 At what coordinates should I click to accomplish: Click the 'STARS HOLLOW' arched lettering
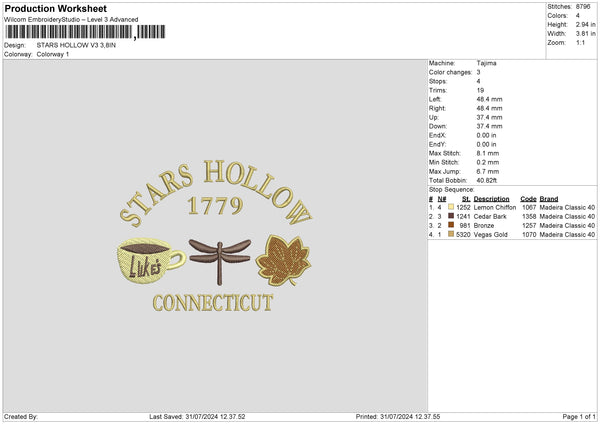tap(215, 194)
